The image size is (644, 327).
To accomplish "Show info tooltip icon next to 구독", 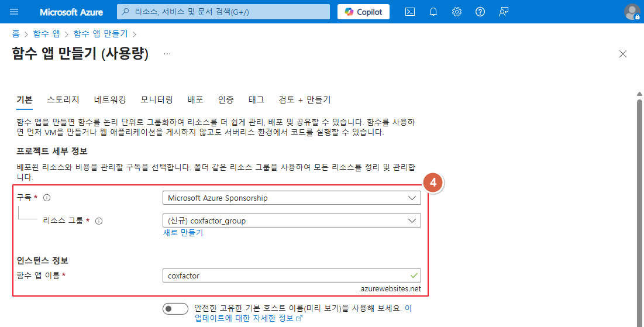I will [47, 198].
